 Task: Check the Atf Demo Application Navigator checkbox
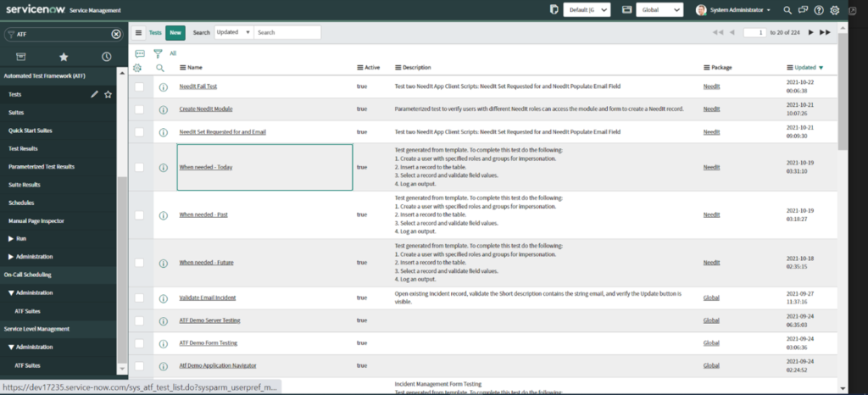[139, 365]
